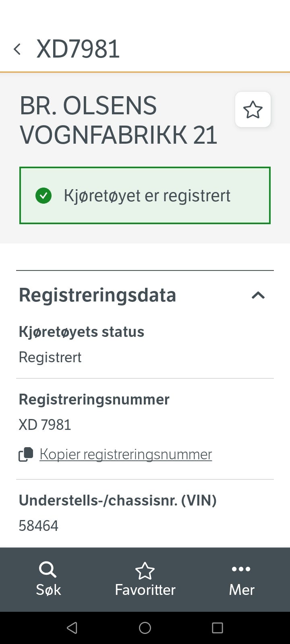Tap the Registreringsdata heading
The height and width of the screenshot is (644, 290).
pyautogui.click(x=97, y=295)
